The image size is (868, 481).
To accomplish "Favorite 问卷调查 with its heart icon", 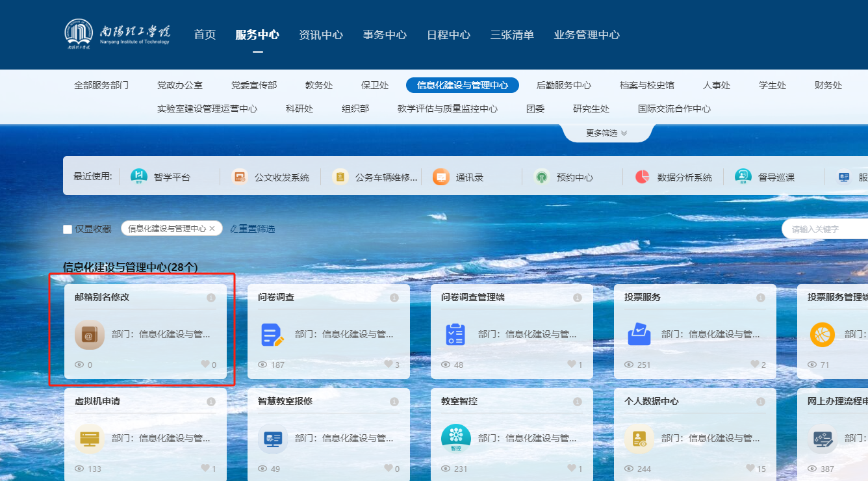I will point(389,364).
